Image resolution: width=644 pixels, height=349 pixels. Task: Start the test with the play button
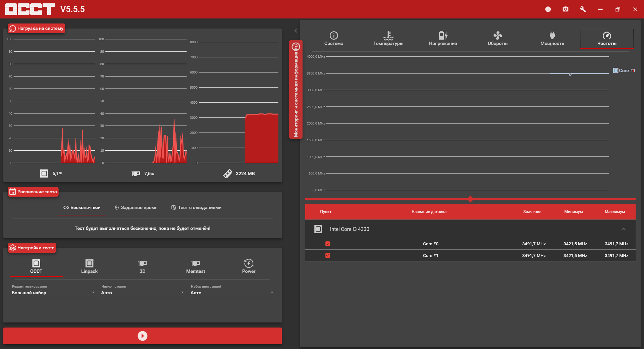point(143,336)
